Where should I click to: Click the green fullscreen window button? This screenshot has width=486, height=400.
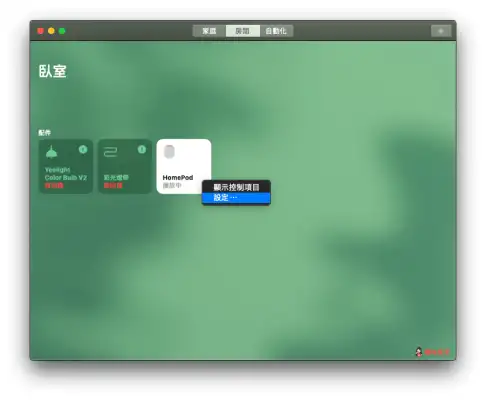[x=62, y=31]
